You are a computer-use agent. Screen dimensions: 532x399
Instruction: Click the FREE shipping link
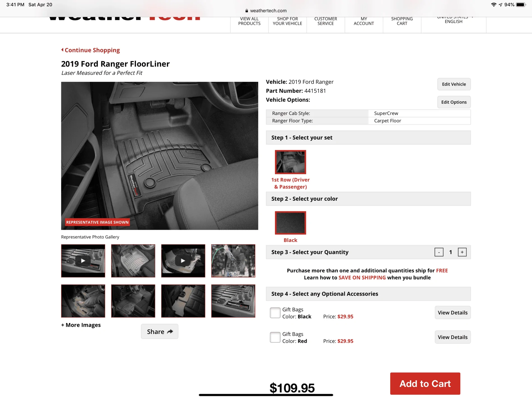442,271
